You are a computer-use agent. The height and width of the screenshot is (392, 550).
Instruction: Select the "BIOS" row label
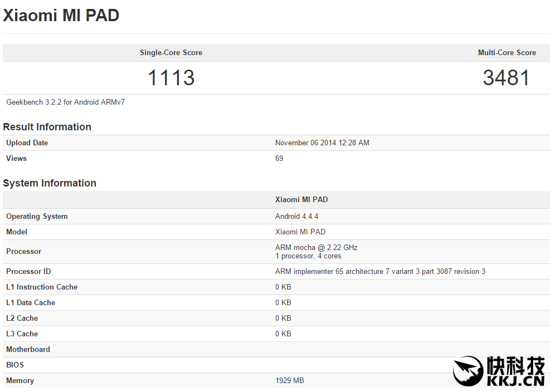point(15,365)
